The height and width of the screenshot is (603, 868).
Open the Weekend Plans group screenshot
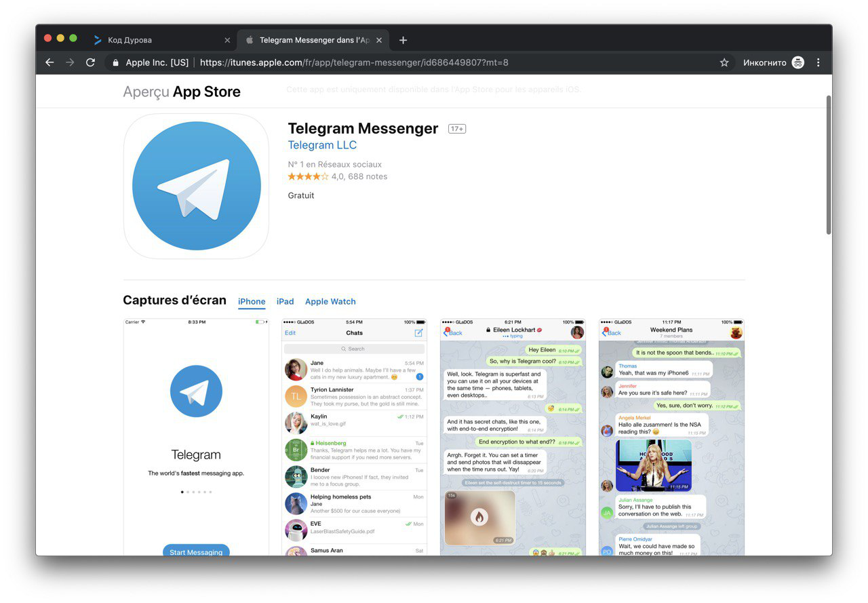671,437
